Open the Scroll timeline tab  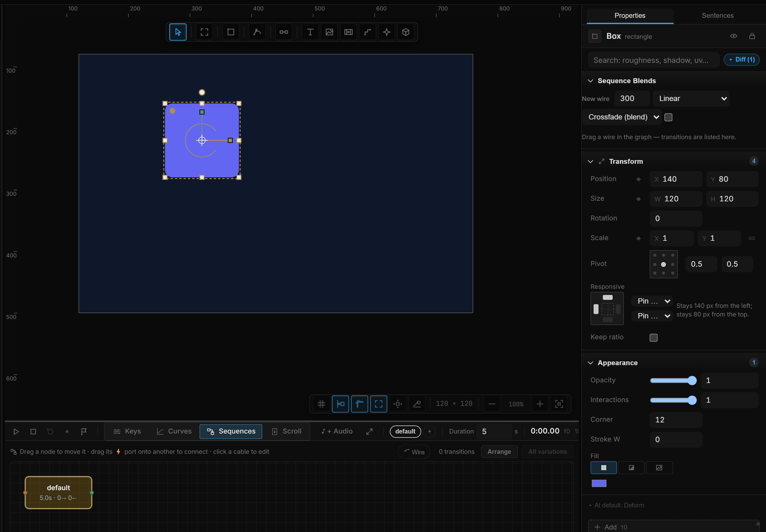[287, 432]
